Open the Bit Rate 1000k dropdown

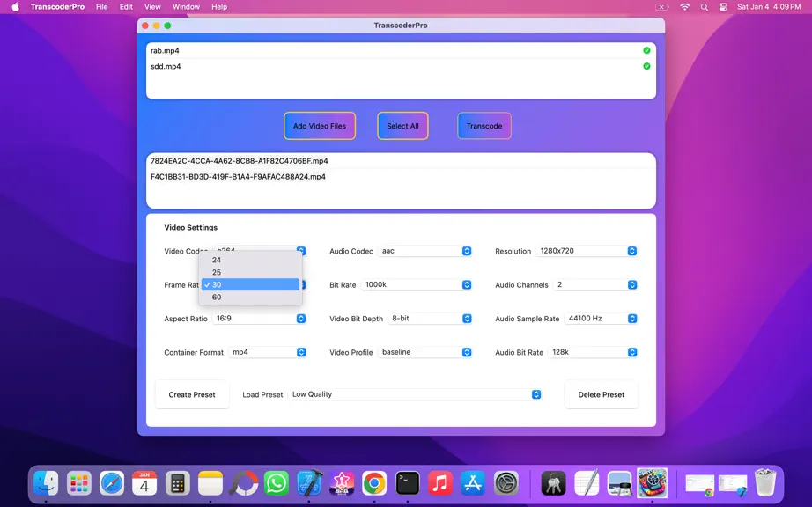point(417,284)
